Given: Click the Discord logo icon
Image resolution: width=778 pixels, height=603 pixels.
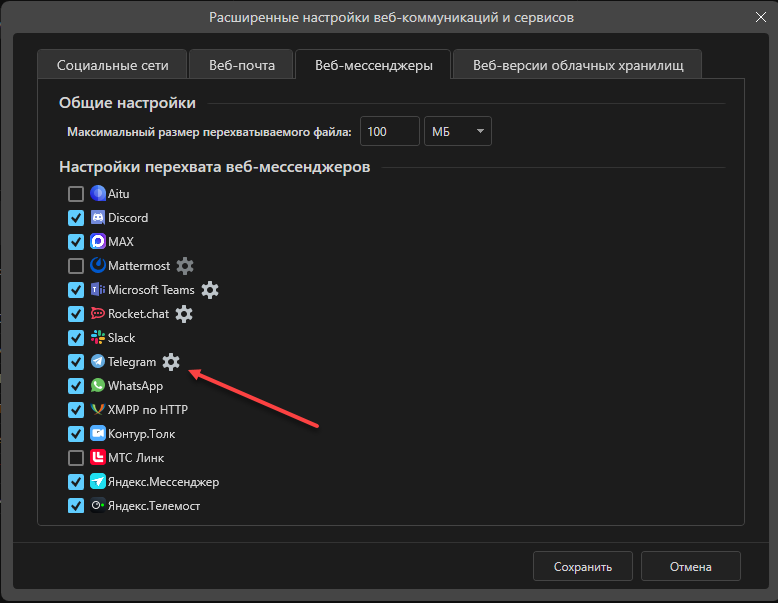Looking at the screenshot, I should tap(98, 217).
